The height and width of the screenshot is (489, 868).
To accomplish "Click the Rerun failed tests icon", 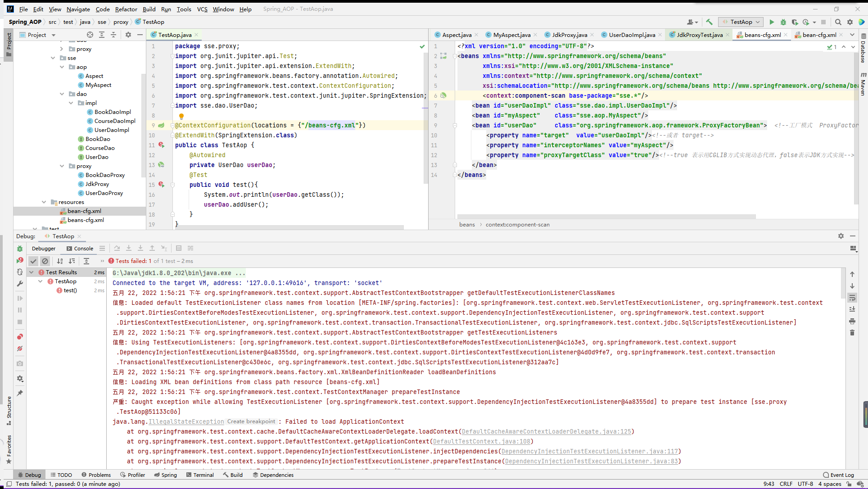I will pos(20,261).
